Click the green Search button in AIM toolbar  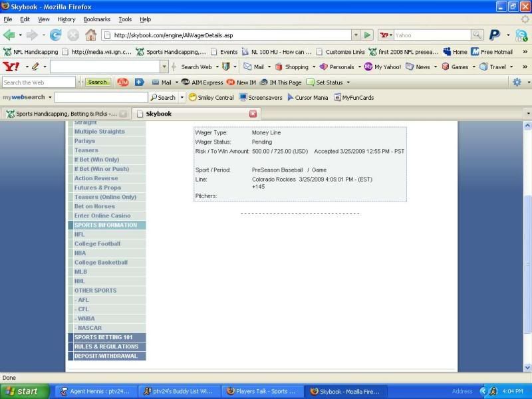97,82
